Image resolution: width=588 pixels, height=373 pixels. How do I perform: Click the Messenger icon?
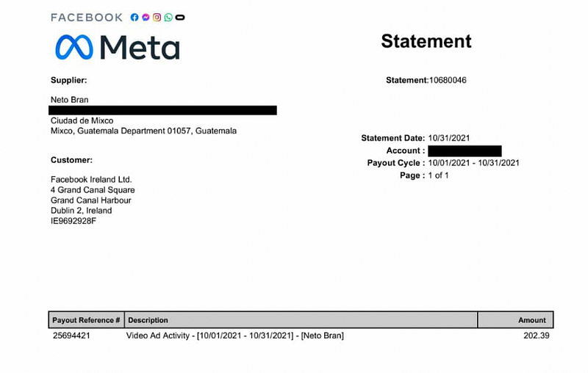tap(146, 17)
